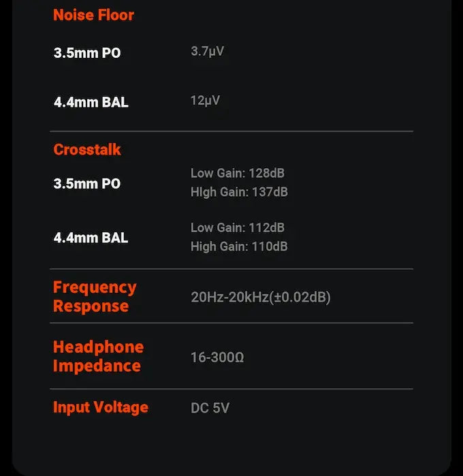The image size is (463, 476).
Task: Click the Crosstalk section heading
Action: [x=87, y=150]
